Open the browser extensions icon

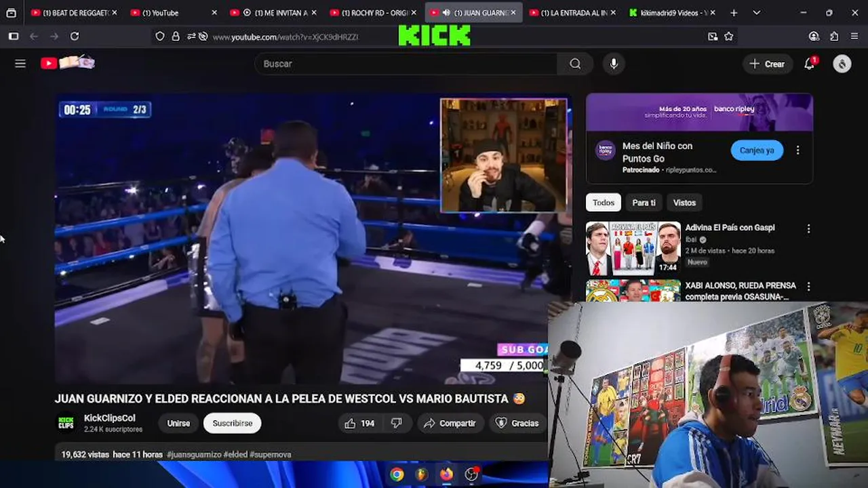point(834,37)
